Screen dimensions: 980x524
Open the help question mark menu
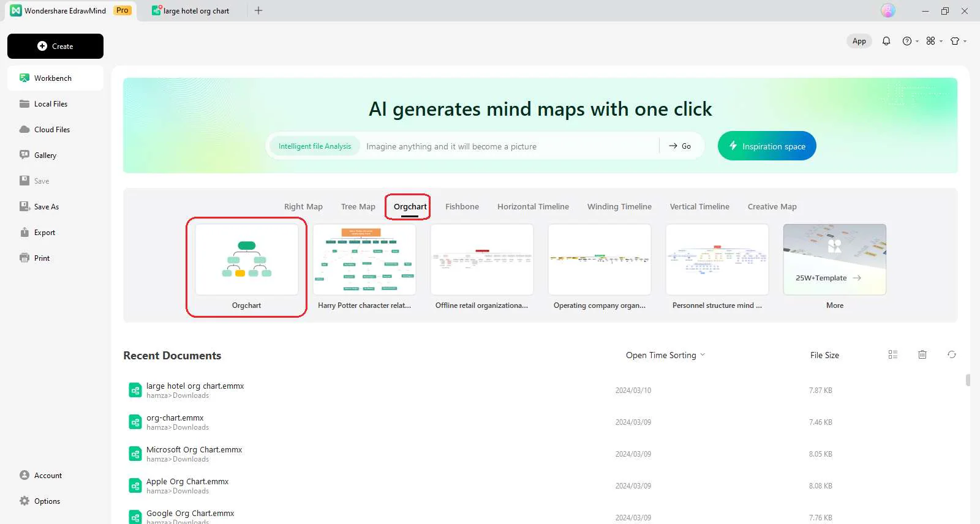click(910, 41)
